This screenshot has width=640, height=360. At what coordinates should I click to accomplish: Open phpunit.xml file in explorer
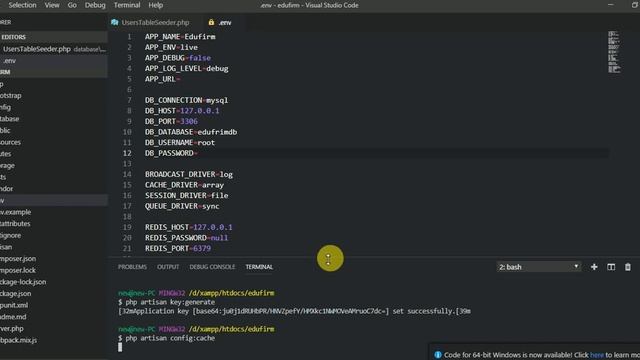click(x=14, y=305)
